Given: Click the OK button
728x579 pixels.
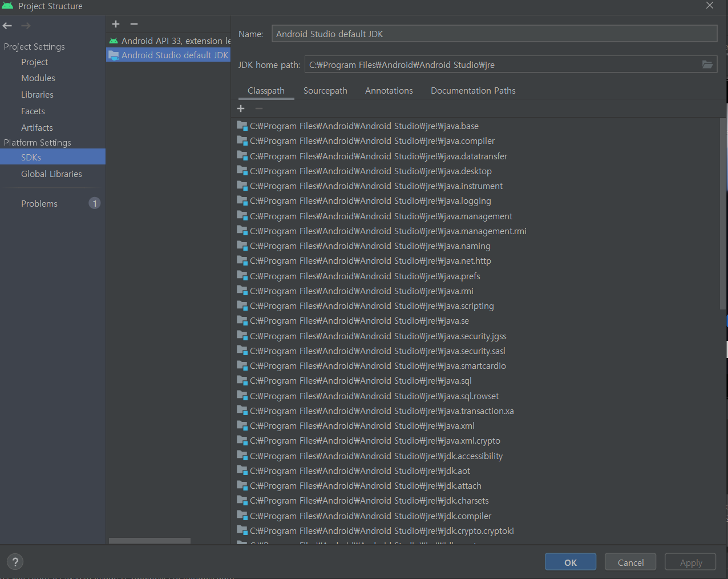Looking at the screenshot, I should click(571, 562).
